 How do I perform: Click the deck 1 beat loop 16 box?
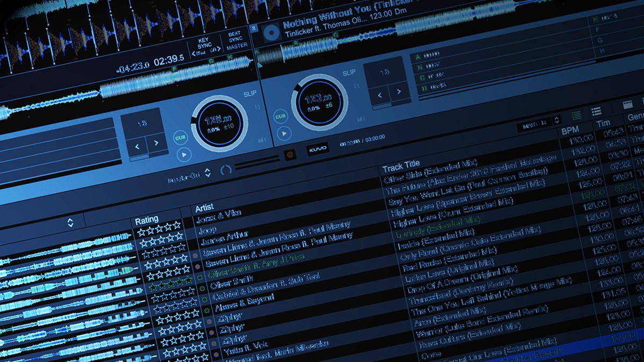pos(142,123)
